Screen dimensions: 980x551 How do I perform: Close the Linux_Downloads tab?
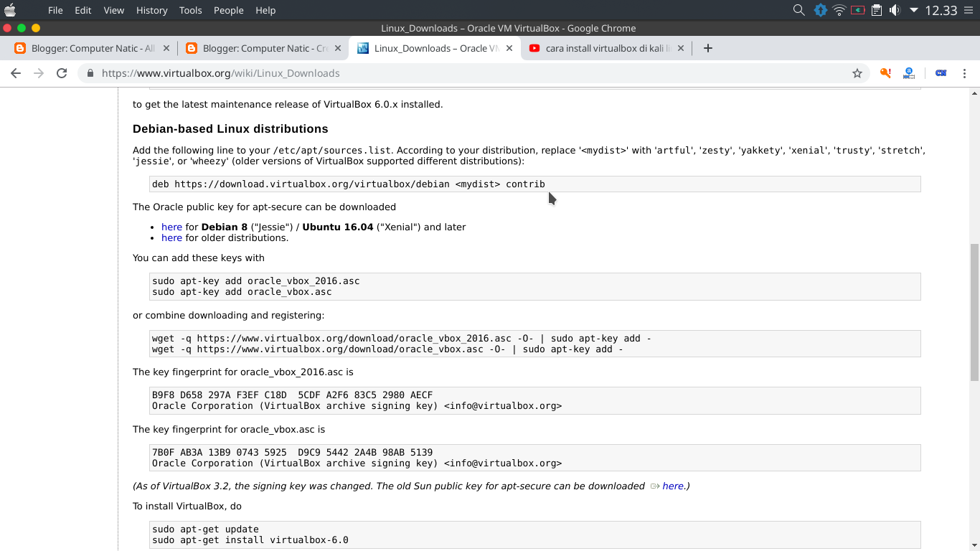click(x=509, y=48)
